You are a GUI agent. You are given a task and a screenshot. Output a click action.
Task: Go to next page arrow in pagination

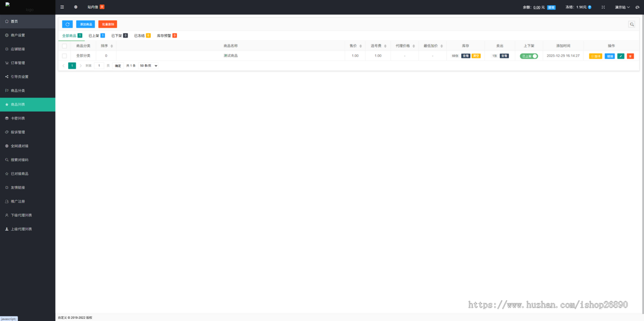coord(80,65)
